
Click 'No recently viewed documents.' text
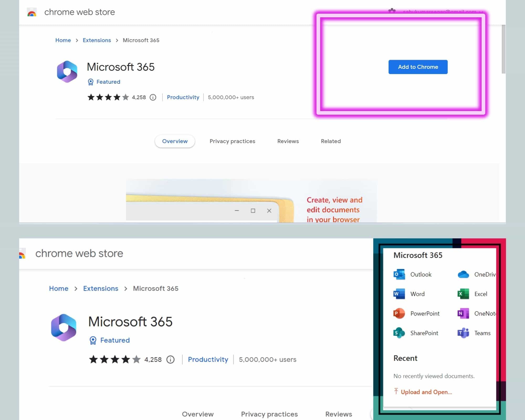point(434,376)
